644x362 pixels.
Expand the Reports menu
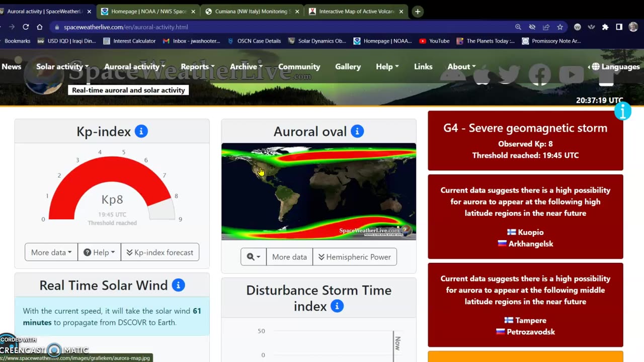197,66
